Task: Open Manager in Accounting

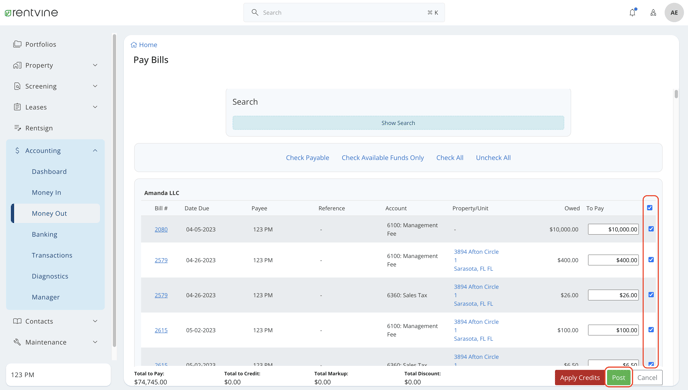Action: tap(45, 297)
